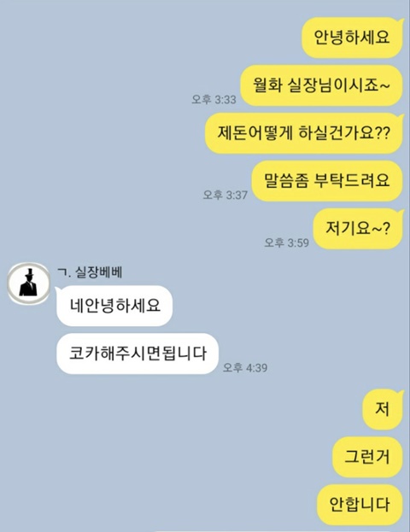Select the 그런거 message bubble
Viewport: 410px width, 532px height.
[367, 457]
